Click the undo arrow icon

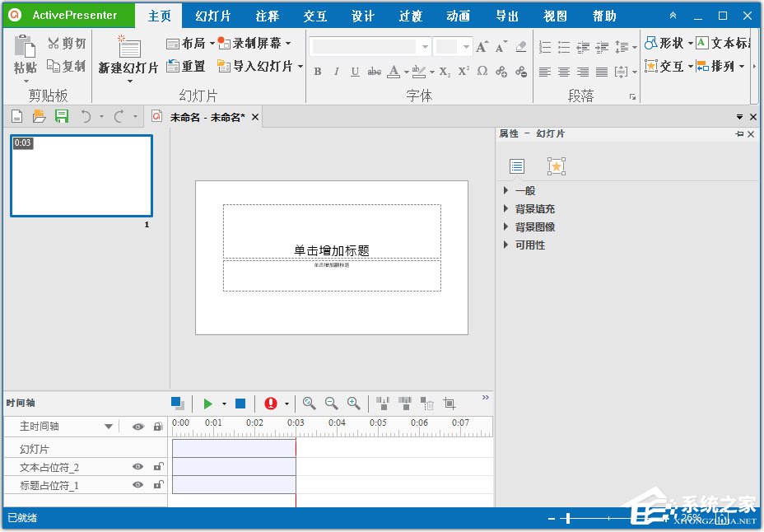(86, 116)
